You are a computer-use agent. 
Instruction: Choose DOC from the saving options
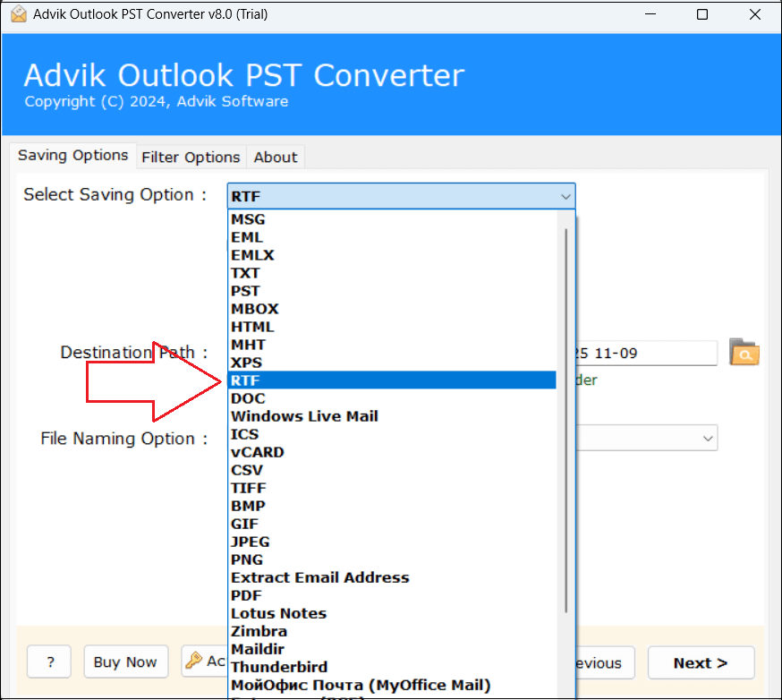point(392,398)
